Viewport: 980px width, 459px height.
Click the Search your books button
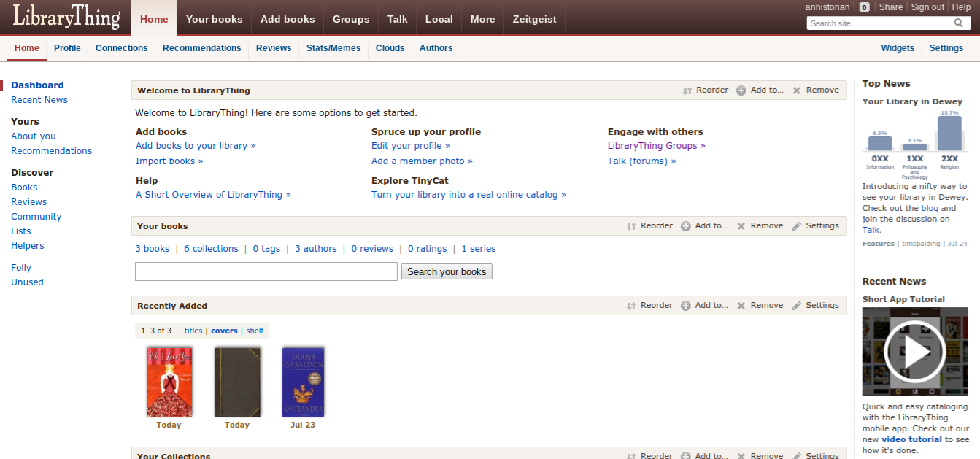(x=447, y=271)
